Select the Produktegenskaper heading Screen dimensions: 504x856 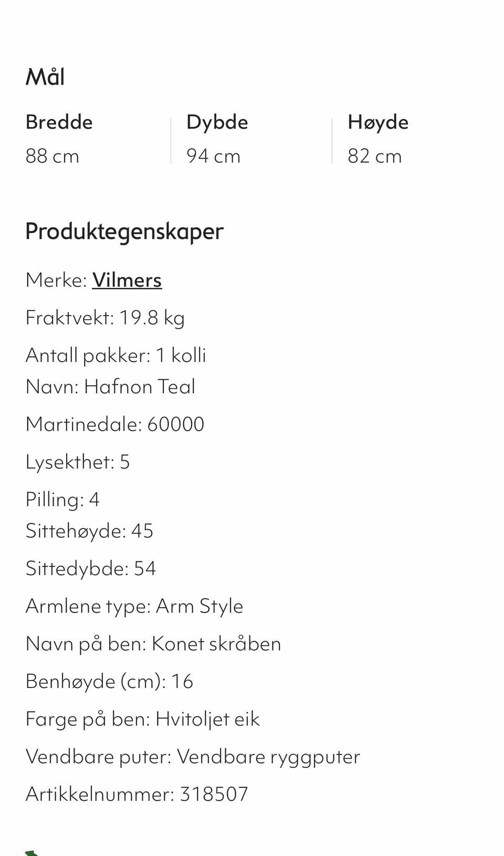click(x=124, y=231)
